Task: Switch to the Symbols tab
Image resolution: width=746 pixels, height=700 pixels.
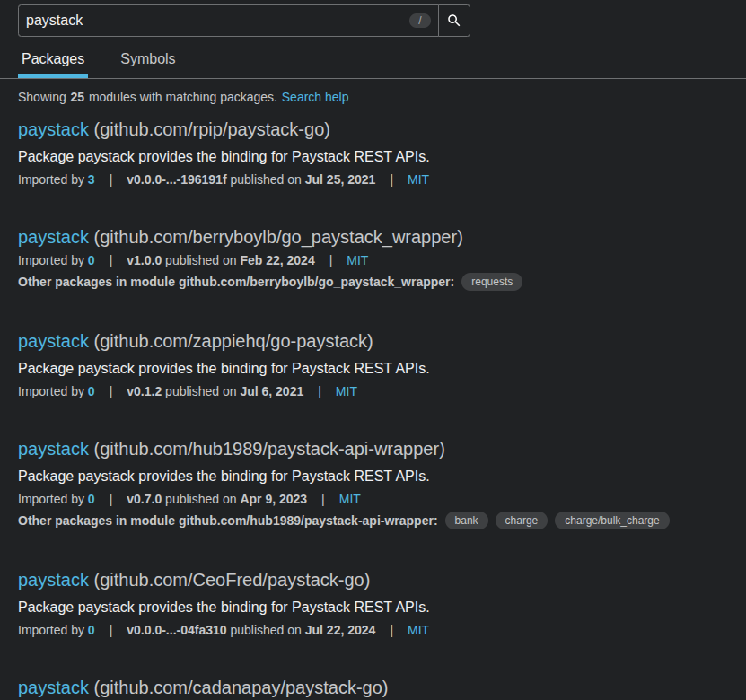Action: coord(148,59)
